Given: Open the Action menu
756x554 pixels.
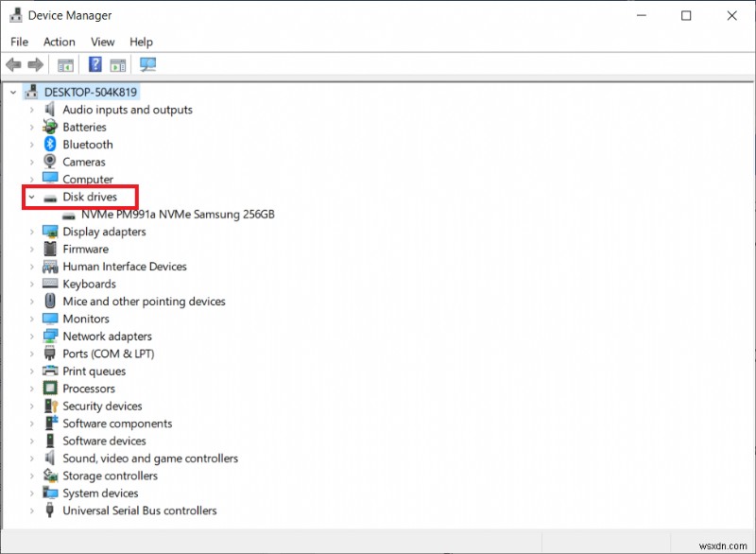Looking at the screenshot, I should coord(59,42).
